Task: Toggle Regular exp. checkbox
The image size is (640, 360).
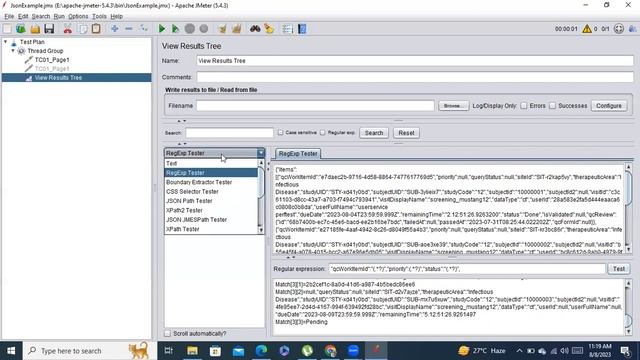Action: (x=323, y=133)
